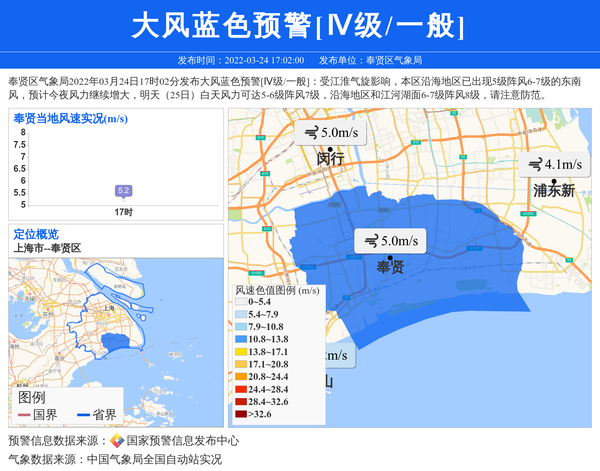Click the 17.1~20.8 legend color swatch
600x471 pixels.
pyautogui.click(x=241, y=364)
